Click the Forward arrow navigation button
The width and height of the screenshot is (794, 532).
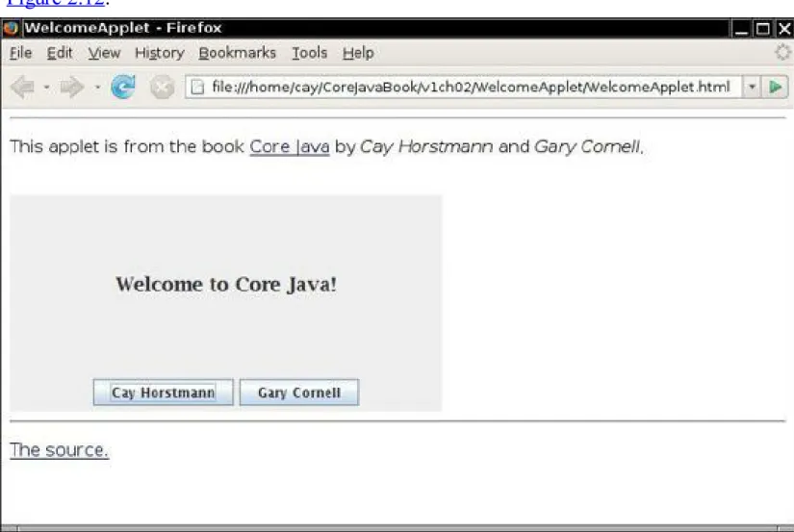pyautogui.click(x=71, y=88)
